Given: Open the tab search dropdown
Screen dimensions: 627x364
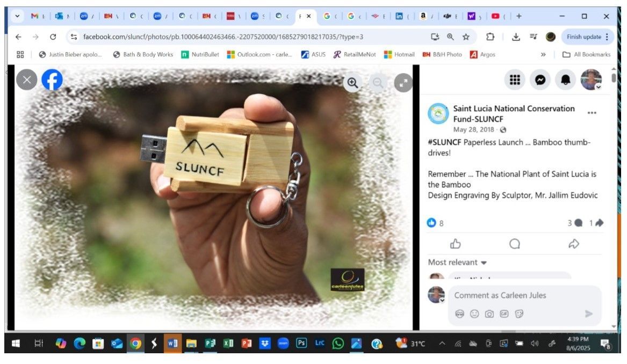Looking at the screenshot, I should point(17,16).
